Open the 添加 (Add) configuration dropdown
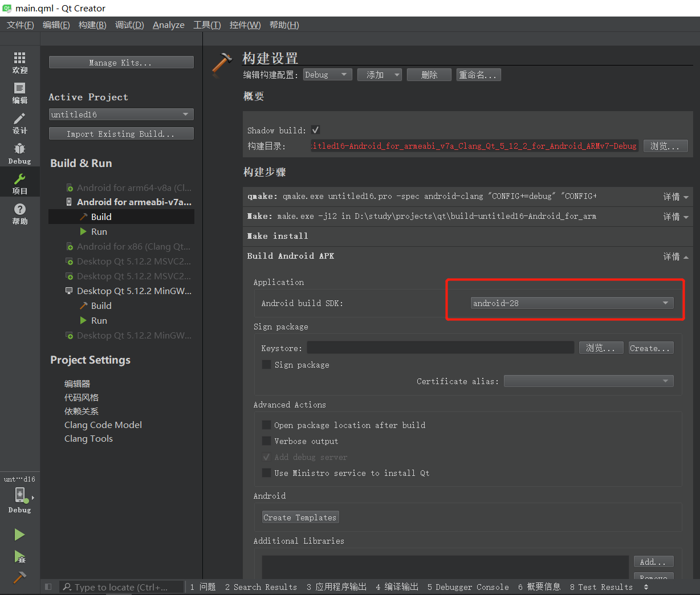700x595 pixels. tap(380, 75)
